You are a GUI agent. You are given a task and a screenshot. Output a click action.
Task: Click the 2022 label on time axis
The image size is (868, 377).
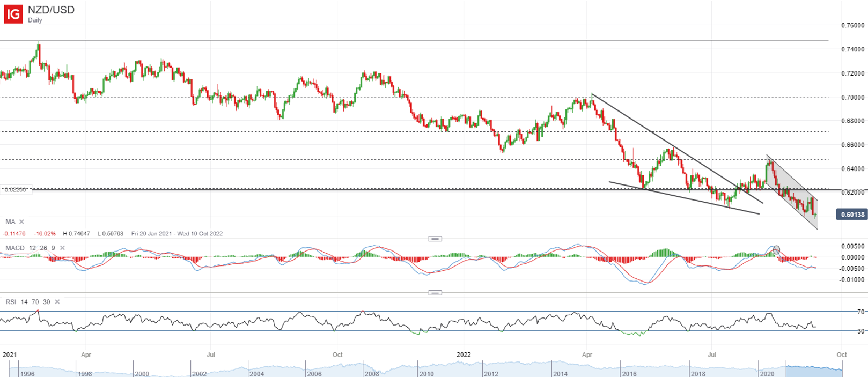[x=464, y=354]
